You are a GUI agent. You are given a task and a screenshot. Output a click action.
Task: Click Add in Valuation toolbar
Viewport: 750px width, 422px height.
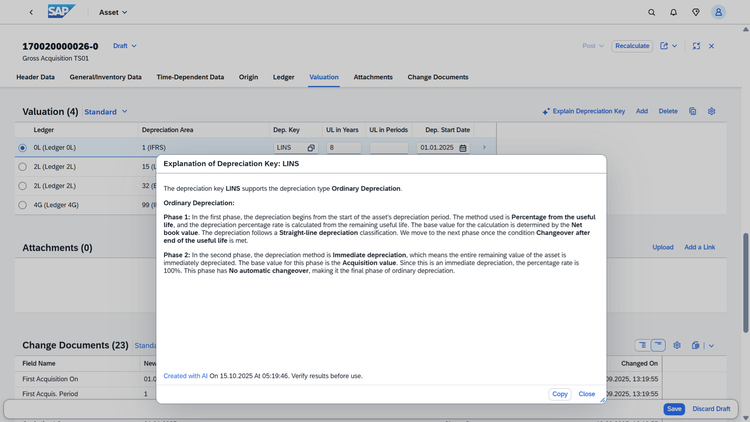tap(641, 111)
